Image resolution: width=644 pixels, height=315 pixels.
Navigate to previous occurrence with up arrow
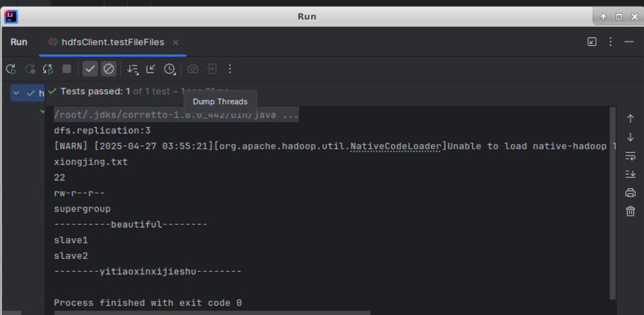pos(630,118)
